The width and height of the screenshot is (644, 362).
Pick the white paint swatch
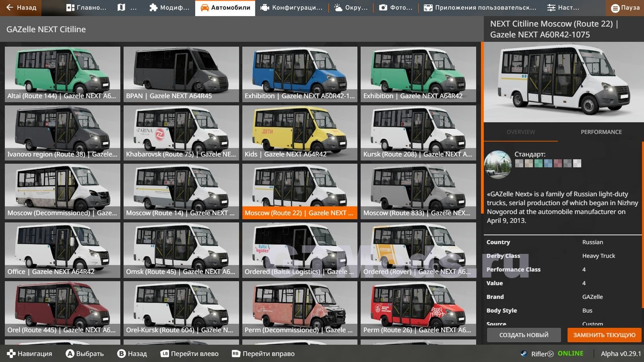coord(577,163)
